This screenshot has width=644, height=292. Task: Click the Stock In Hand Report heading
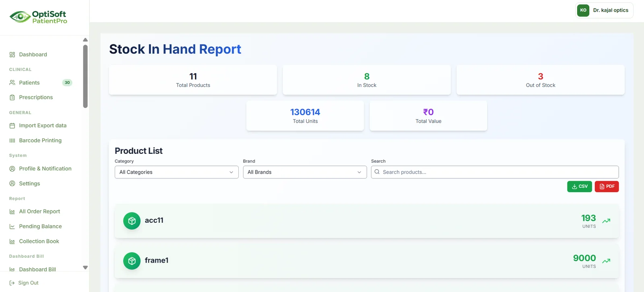point(175,49)
